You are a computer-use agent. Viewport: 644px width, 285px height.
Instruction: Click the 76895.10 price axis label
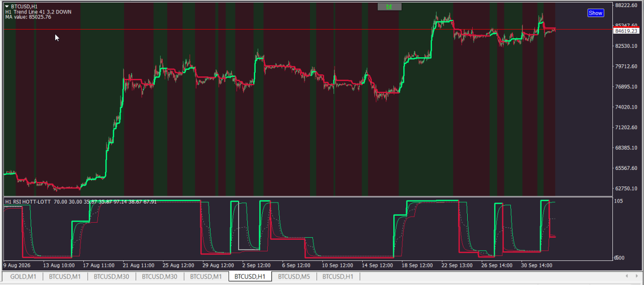tap(626, 86)
